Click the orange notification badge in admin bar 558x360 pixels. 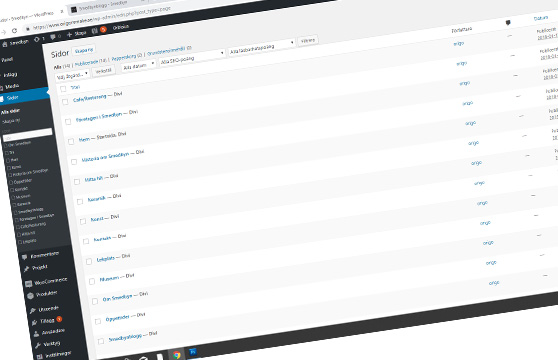pyautogui.click(x=103, y=30)
